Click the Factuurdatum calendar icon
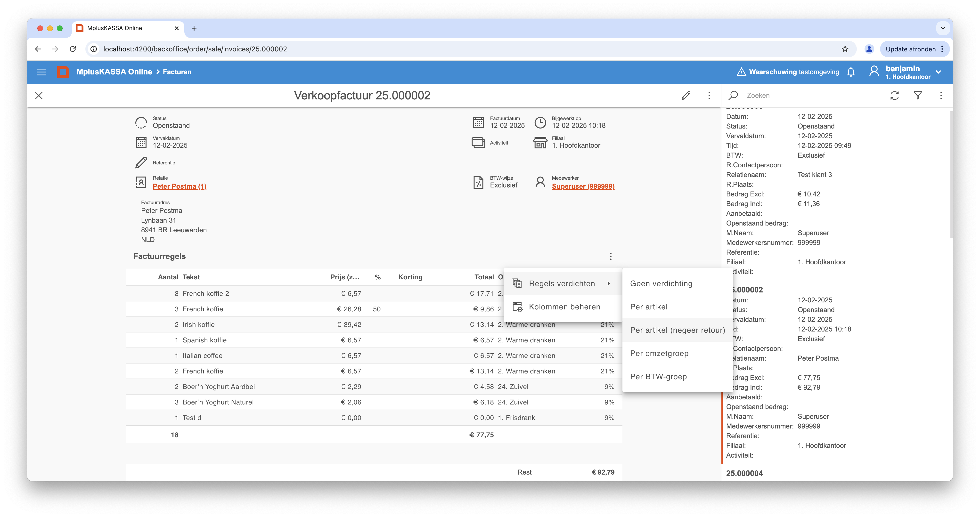Screen dimensions: 980x517 [x=478, y=122]
